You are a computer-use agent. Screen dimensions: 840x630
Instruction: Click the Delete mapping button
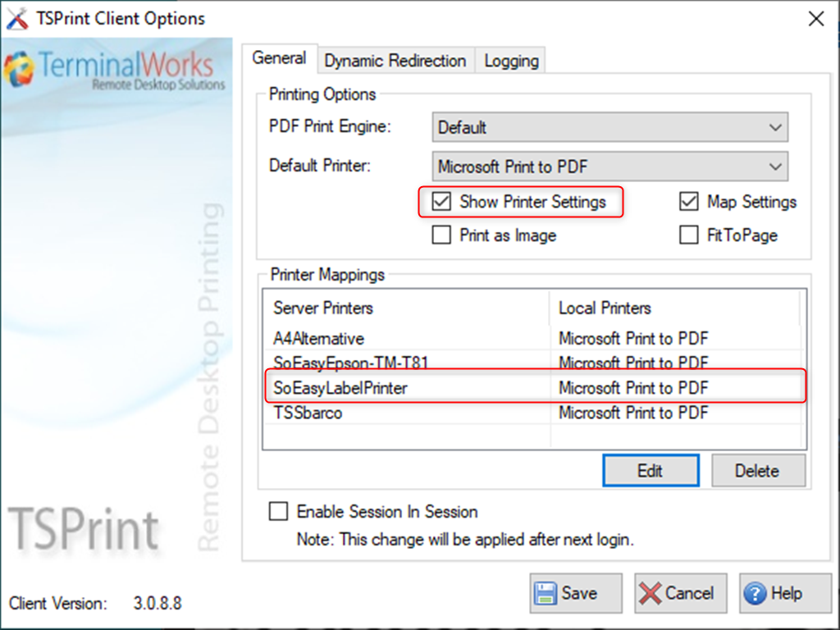[758, 471]
